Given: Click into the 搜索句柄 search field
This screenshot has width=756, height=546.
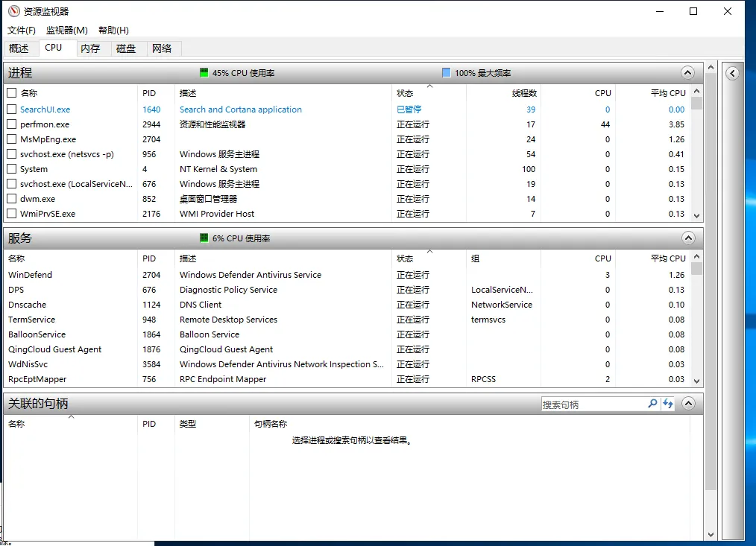Looking at the screenshot, I should (x=593, y=404).
